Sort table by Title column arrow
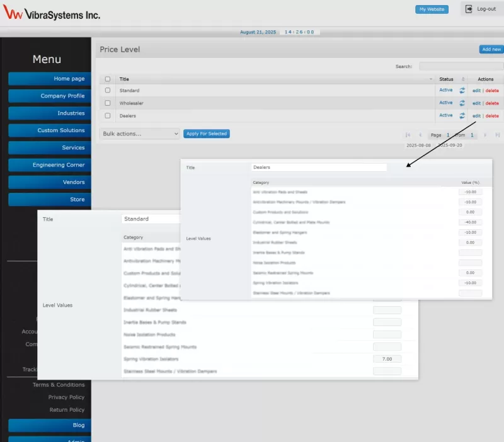Image resolution: width=504 pixels, height=442 pixels. coord(431,79)
